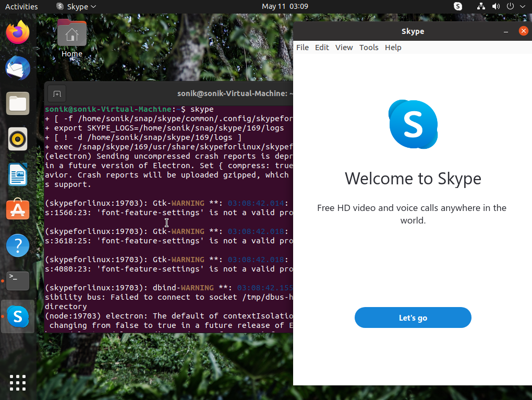Open the Help icon in dock

pos(18,245)
